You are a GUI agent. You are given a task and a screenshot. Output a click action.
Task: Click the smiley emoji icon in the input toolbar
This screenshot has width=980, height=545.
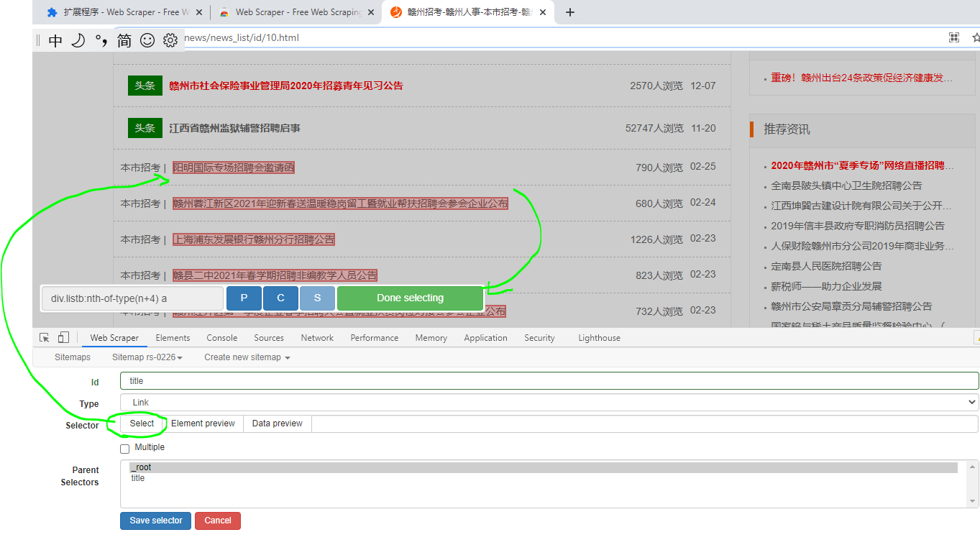(x=147, y=40)
